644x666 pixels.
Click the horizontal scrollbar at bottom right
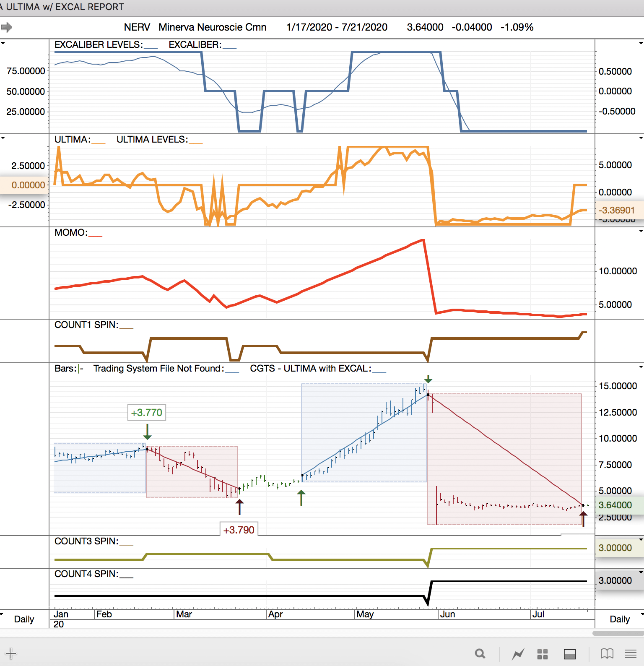click(x=618, y=633)
